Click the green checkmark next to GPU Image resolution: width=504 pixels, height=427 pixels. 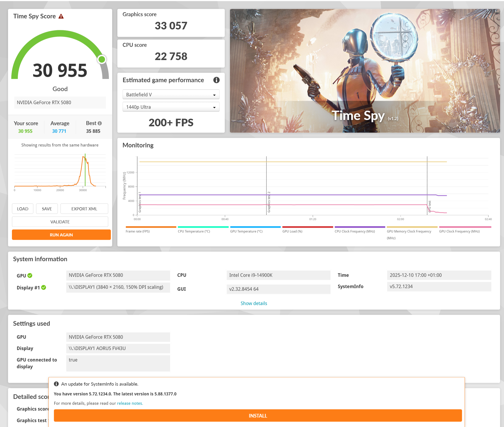[30, 275]
